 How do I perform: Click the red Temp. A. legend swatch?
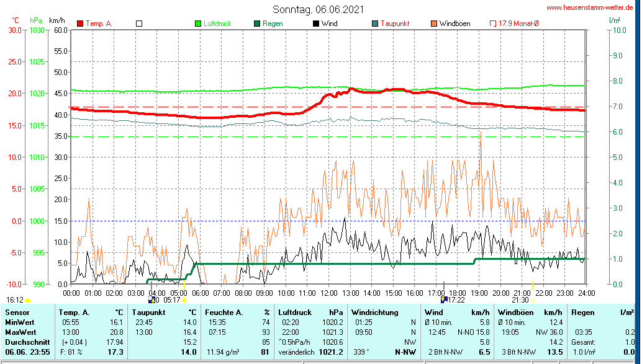pos(80,24)
